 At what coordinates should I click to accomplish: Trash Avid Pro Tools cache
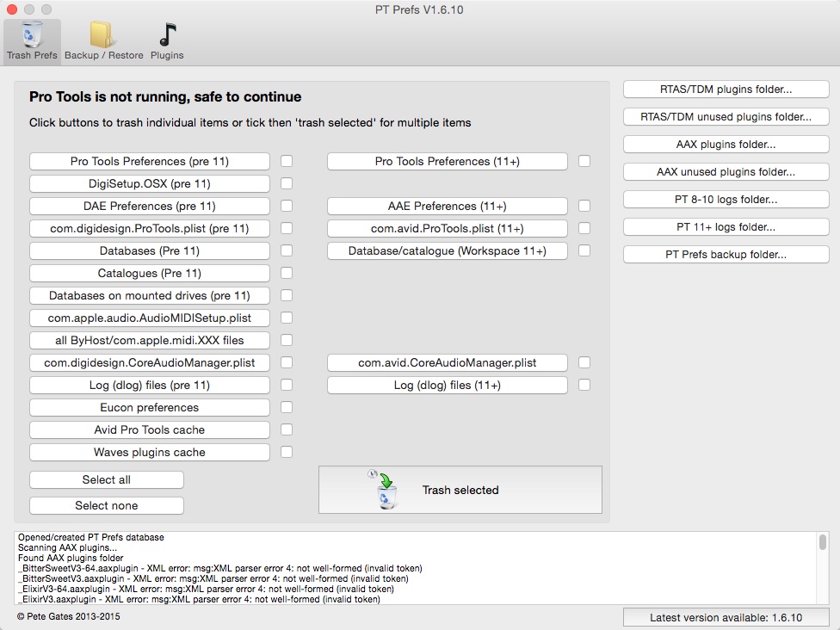[150, 429]
